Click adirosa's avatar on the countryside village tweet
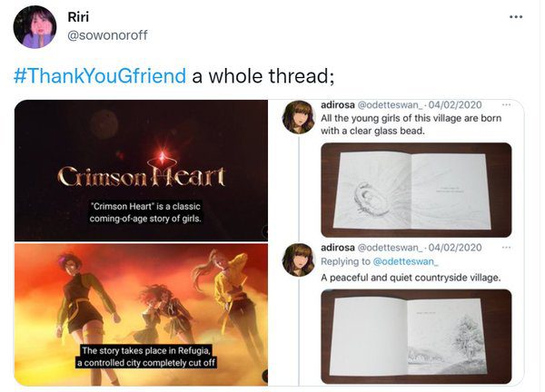Viewport: 545px width, 392px height. click(298, 260)
